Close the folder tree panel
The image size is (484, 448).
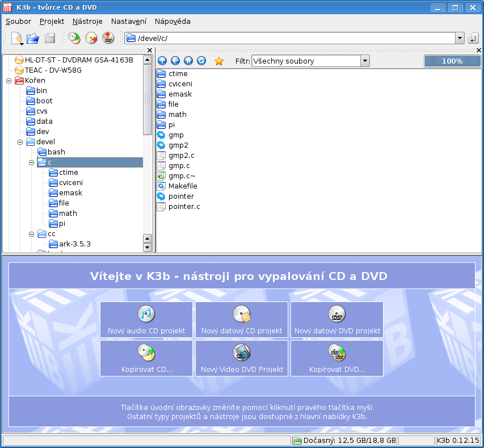coord(150,50)
